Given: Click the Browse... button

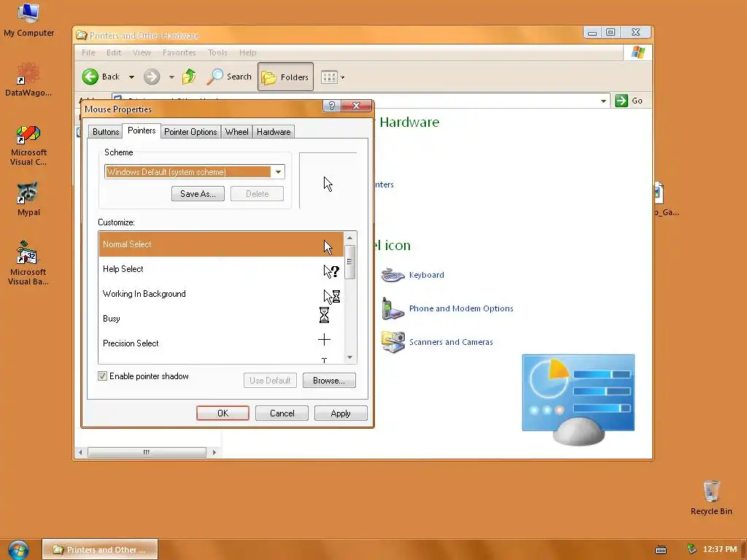Looking at the screenshot, I should 329,381.
